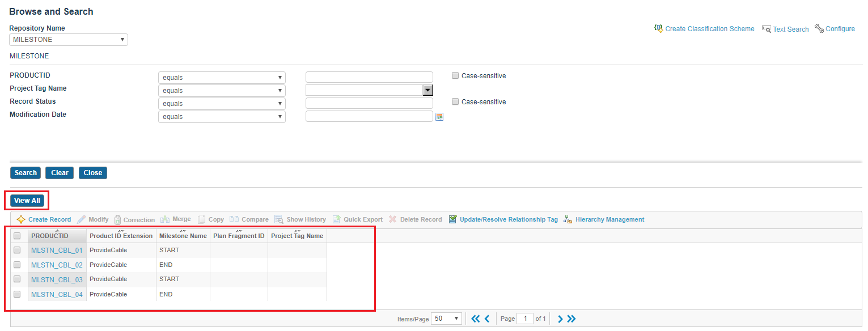The image size is (868, 331).
Task: Click the Modification Date input field
Action: click(x=369, y=116)
